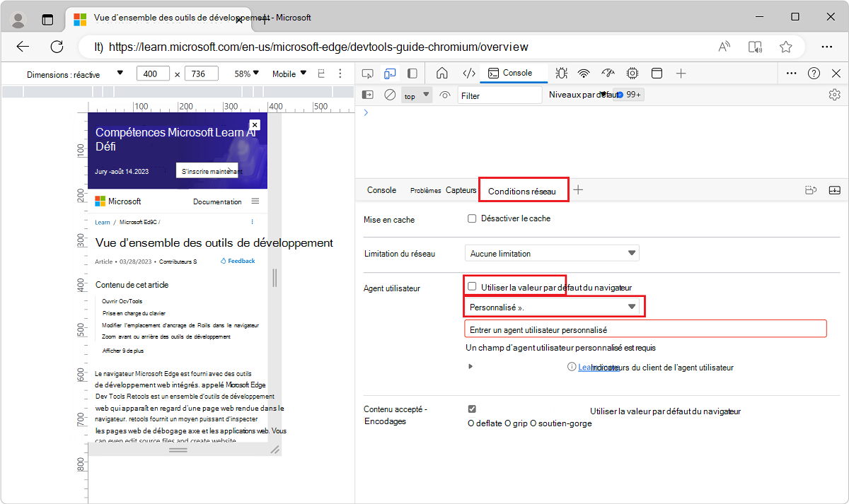Check Désactiver le cache
This screenshot has height=504, width=849.
coord(472,218)
